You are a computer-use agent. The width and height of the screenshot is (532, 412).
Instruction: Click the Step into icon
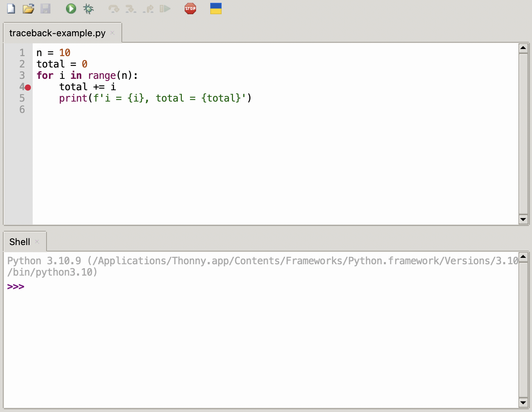pos(131,9)
